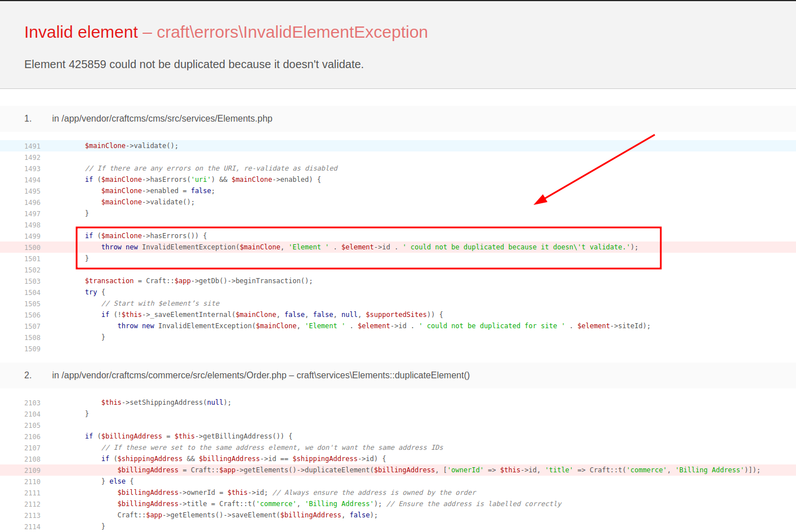Click the highlighted throw InvalidElementException line 1500
This screenshot has height=532, width=796.
(x=369, y=247)
